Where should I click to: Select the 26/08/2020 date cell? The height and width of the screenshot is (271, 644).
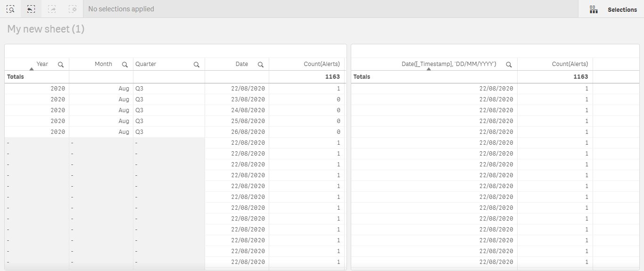[x=248, y=132]
